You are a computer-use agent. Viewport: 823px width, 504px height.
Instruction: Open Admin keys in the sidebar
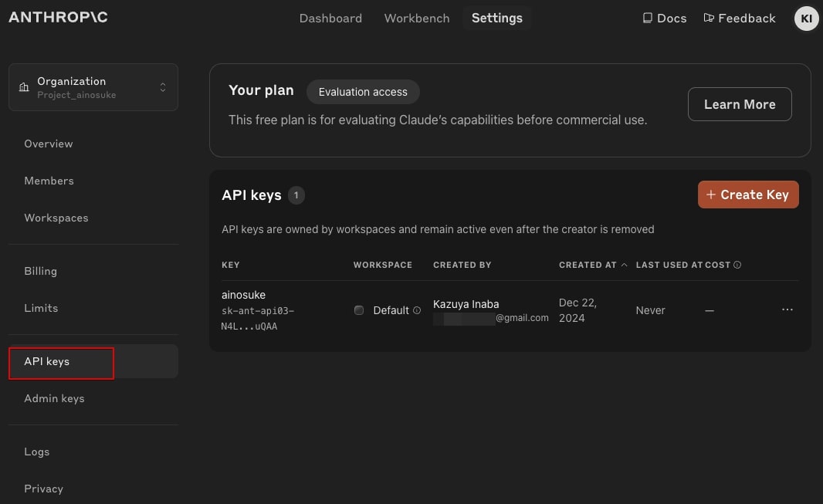point(54,398)
